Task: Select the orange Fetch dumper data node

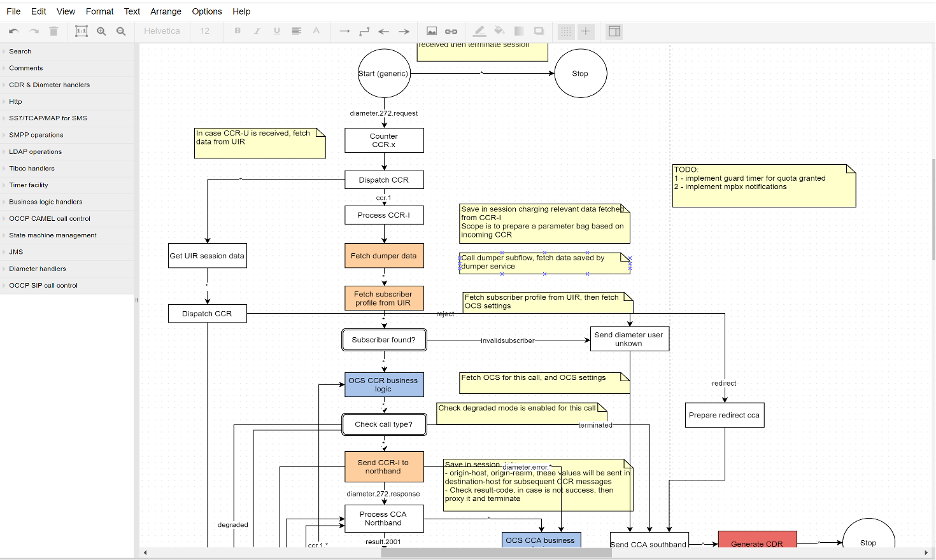Action: click(384, 256)
